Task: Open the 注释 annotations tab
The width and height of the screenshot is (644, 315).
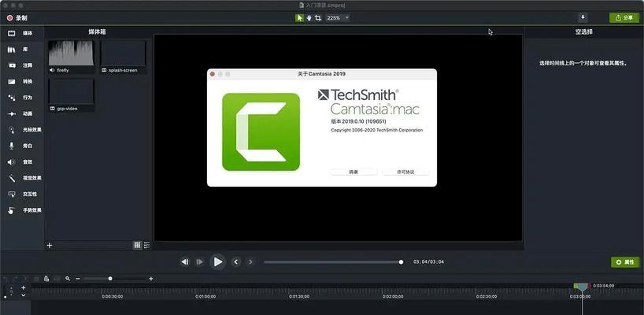Action: (21, 65)
